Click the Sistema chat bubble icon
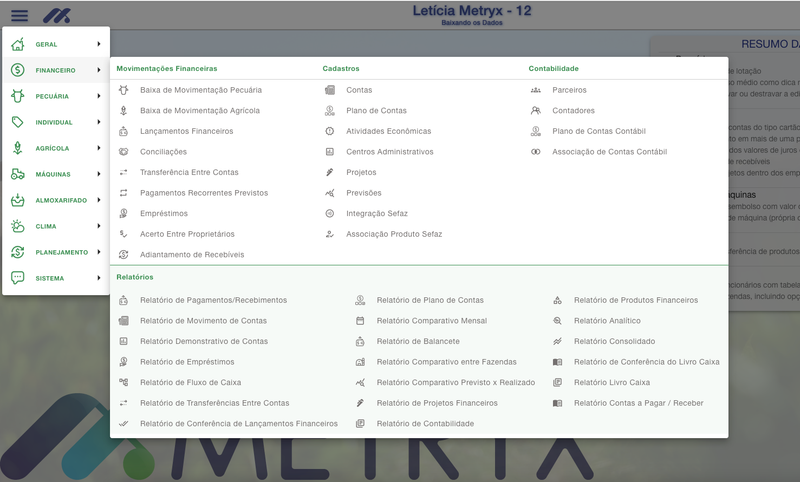800x482 pixels. tap(17, 278)
